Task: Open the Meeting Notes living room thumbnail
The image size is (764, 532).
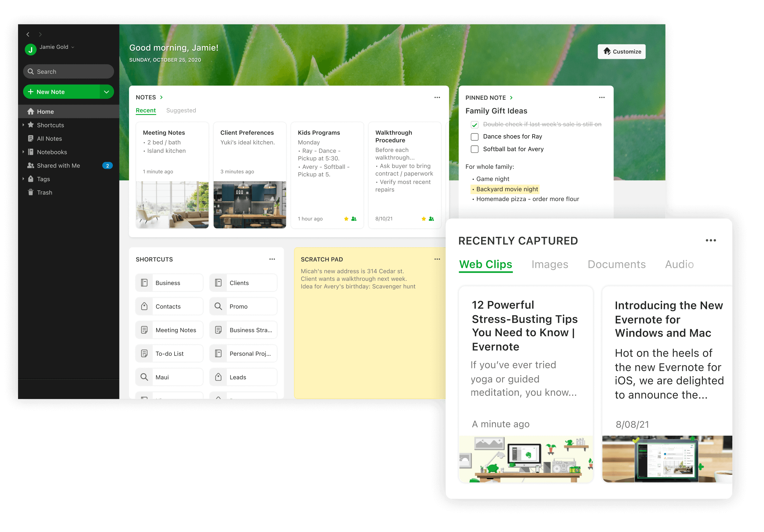Action: click(172, 205)
